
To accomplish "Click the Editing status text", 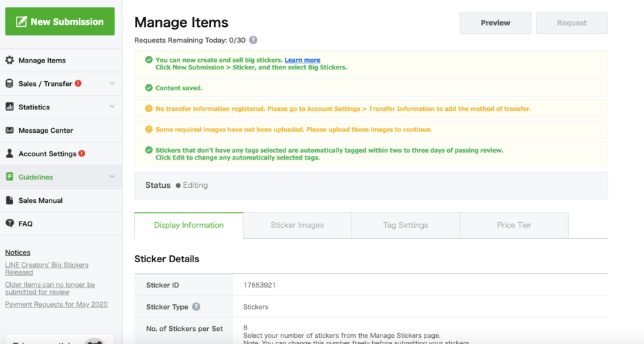I will 195,185.
